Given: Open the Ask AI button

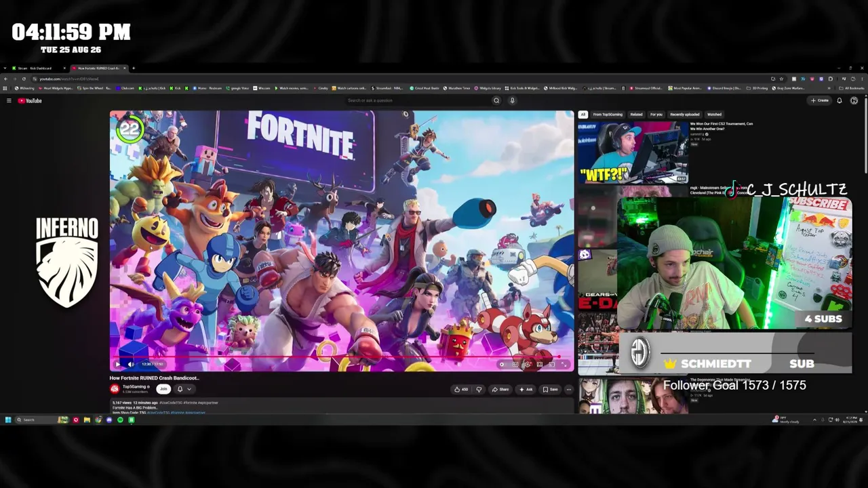Looking at the screenshot, I should (526, 389).
